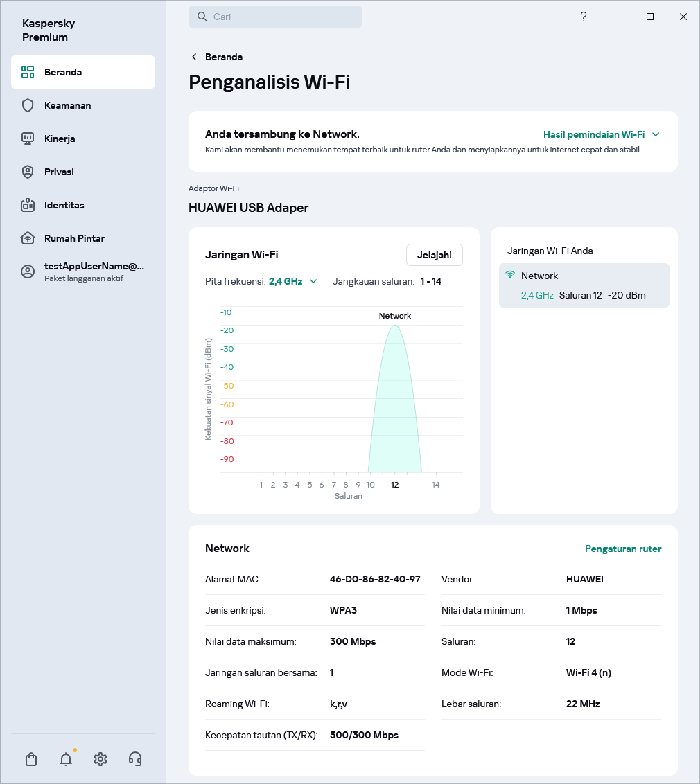Click the Network signal curve on chart
The image size is (700, 784).
395,402
